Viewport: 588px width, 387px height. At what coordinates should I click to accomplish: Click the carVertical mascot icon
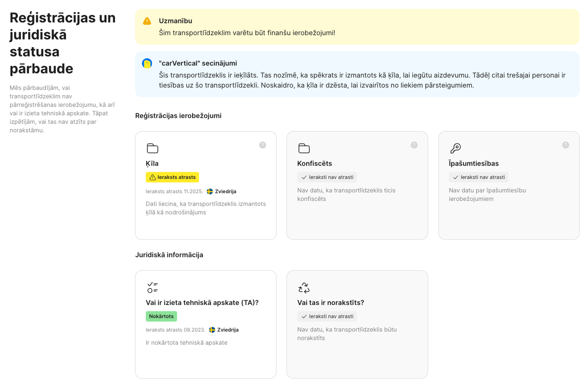[147, 63]
